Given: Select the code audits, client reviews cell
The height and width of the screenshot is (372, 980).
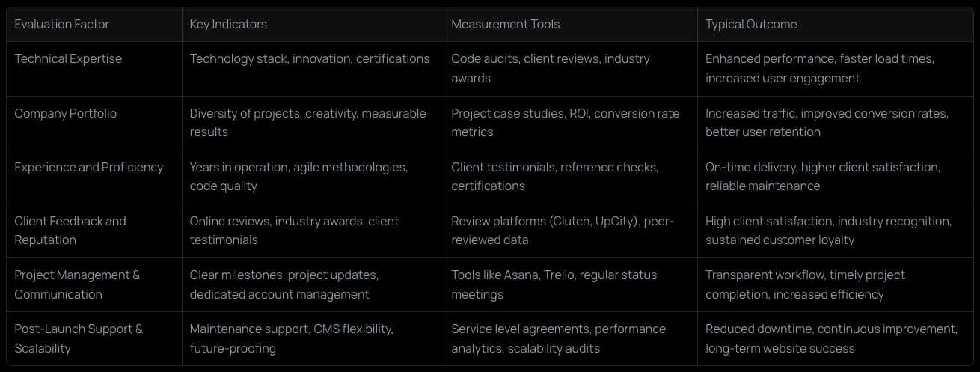Looking at the screenshot, I should tap(571, 68).
